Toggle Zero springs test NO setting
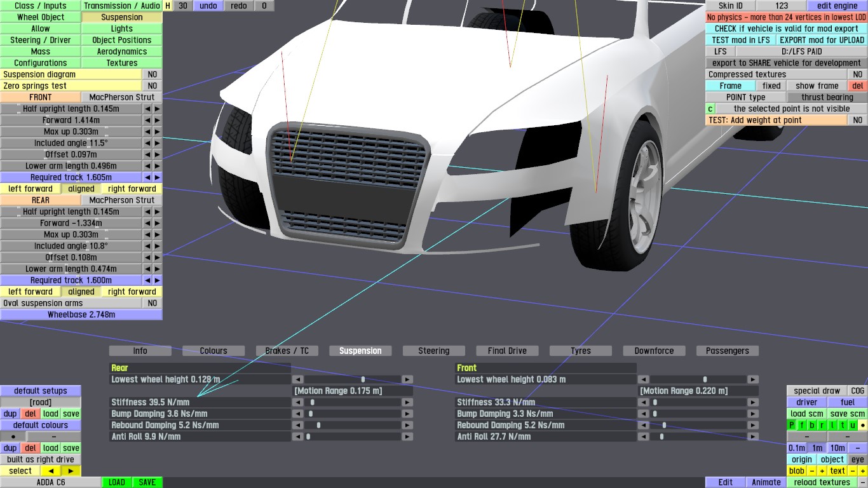868x488 pixels. (153, 86)
